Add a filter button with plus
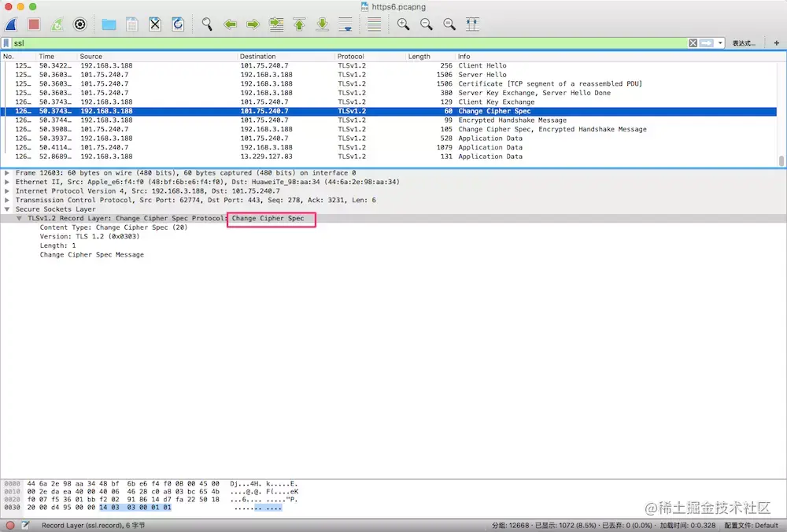787x532 pixels. coord(777,43)
